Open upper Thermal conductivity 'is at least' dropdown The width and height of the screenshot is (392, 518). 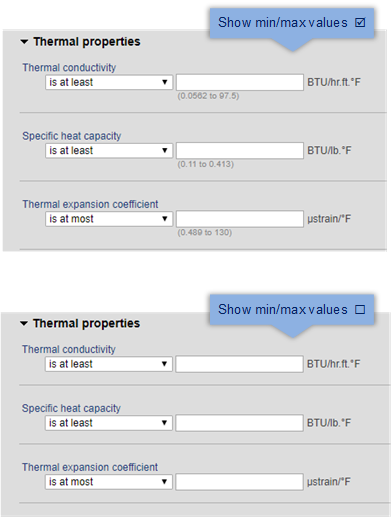point(109,82)
